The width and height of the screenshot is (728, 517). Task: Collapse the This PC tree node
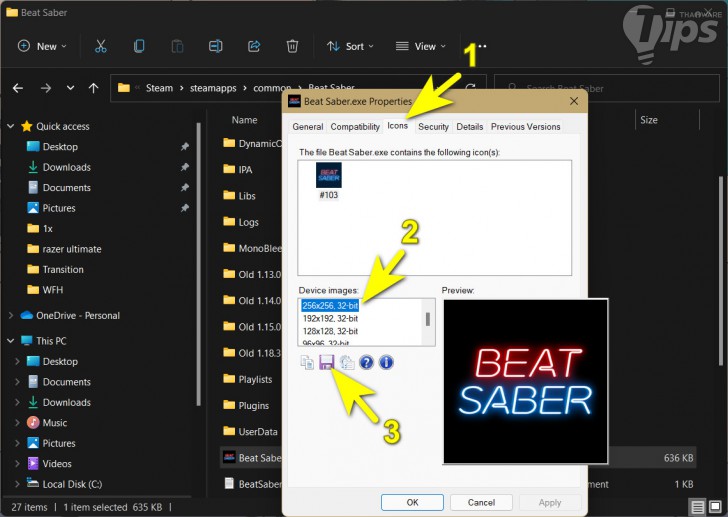pyautogui.click(x=11, y=341)
